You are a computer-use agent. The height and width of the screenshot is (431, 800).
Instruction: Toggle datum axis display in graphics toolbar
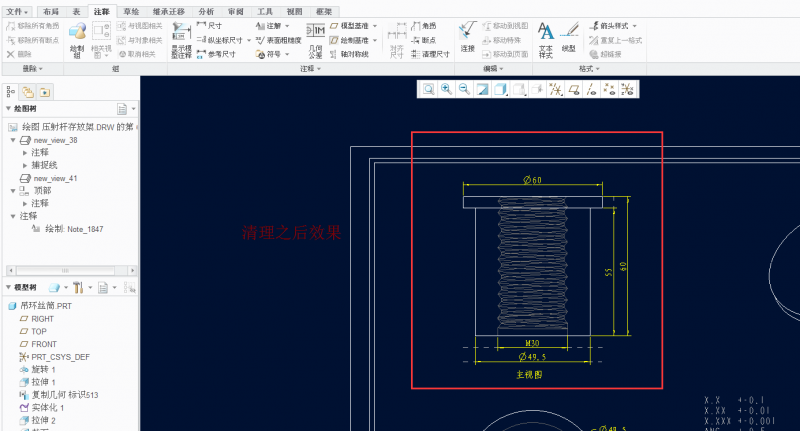(591, 90)
